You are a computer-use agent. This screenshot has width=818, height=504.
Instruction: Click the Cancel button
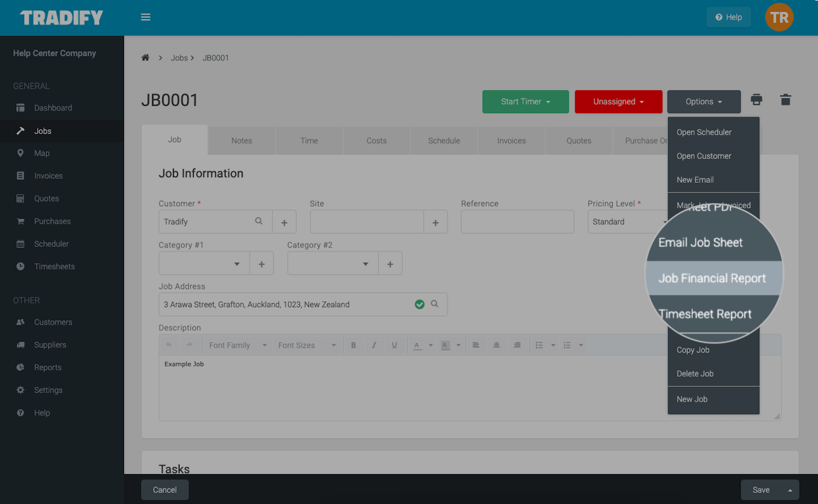[165, 490]
